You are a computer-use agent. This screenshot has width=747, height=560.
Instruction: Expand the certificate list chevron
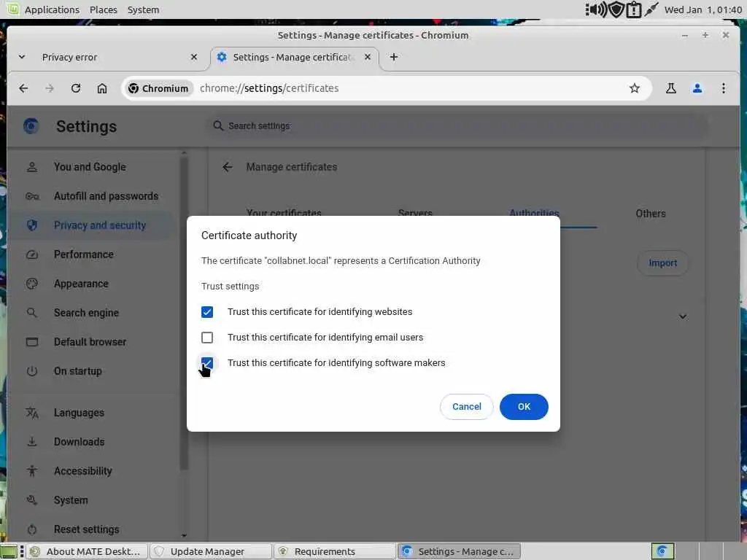point(683,316)
